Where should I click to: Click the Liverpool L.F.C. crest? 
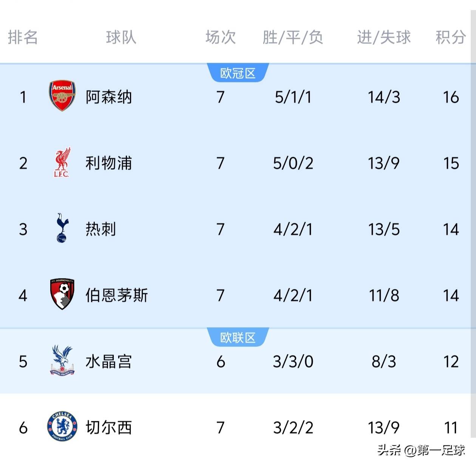coord(62,162)
